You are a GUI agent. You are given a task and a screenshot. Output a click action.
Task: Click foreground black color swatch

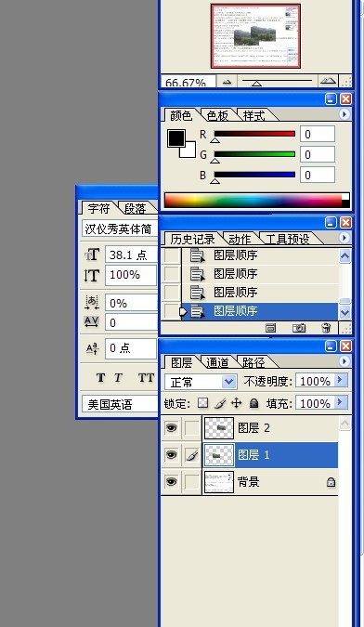point(175,138)
